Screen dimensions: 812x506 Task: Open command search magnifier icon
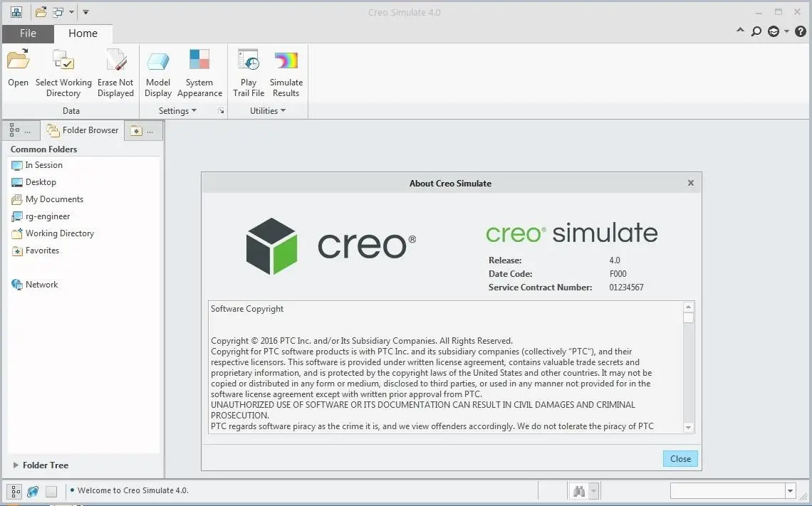click(x=756, y=31)
